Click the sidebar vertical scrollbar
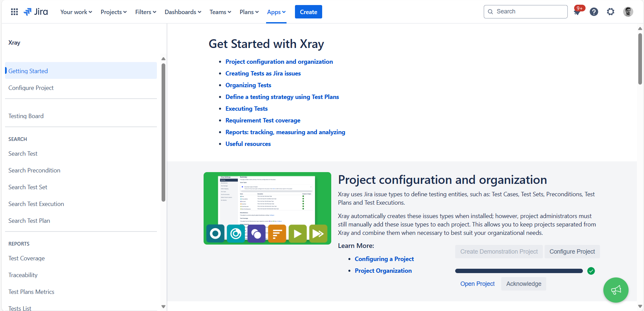Viewport: 644px width, 311px height. coord(164,133)
